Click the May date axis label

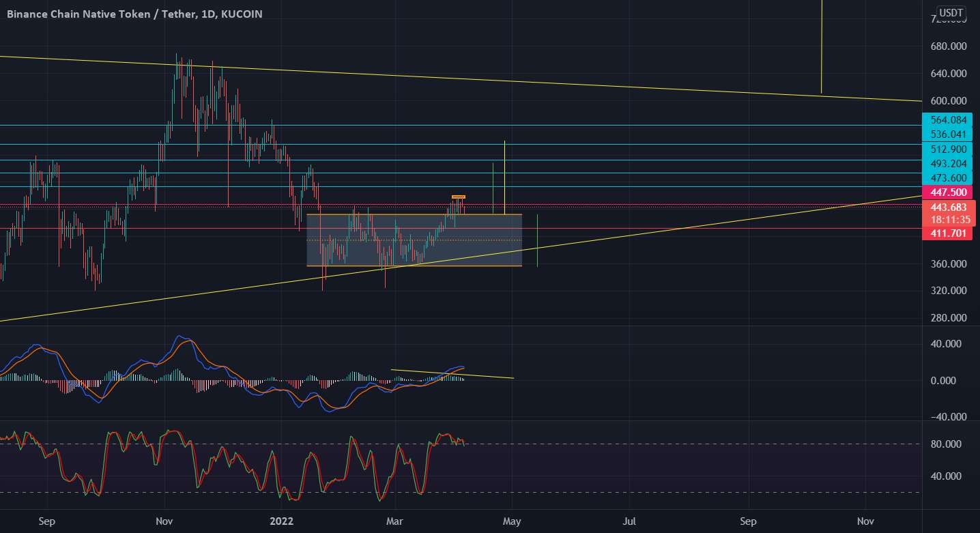pyautogui.click(x=512, y=521)
